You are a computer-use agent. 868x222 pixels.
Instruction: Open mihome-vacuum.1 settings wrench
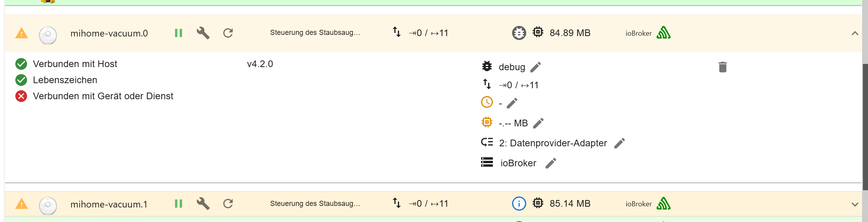203,204
